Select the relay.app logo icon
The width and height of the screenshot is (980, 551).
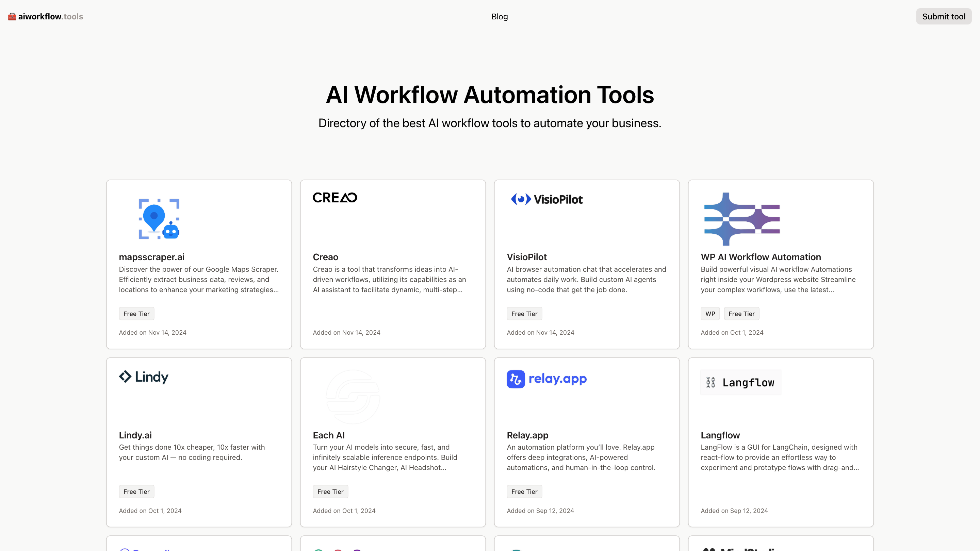[516, 379]
